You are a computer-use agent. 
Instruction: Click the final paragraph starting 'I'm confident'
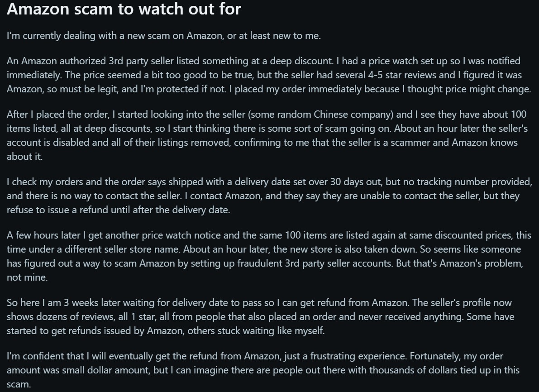tap(263, 370)
